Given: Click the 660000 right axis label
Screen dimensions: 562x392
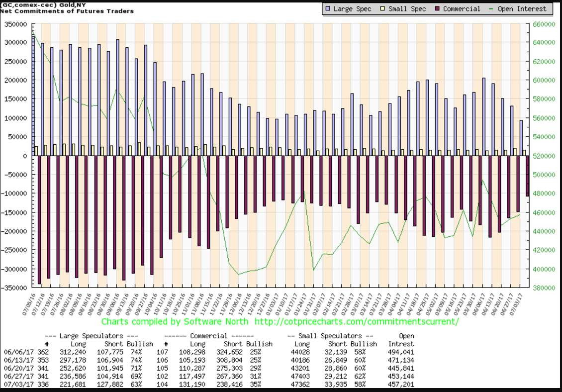Looking at the screenshot, I should click(542, 24).
